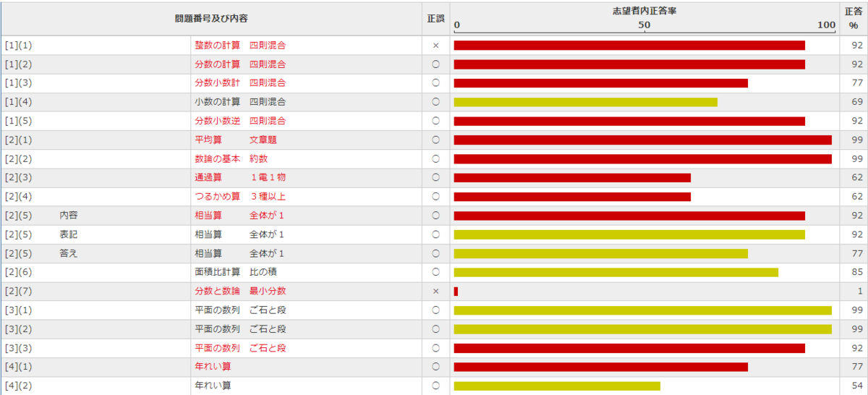Click the 答え label in the [2](5) row

pos(69,253)
